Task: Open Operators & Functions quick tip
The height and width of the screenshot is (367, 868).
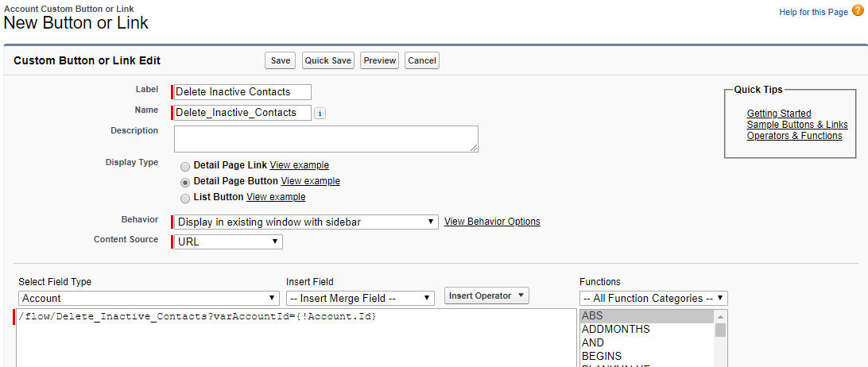Action: pyautogui.click(x=794, y=136)
